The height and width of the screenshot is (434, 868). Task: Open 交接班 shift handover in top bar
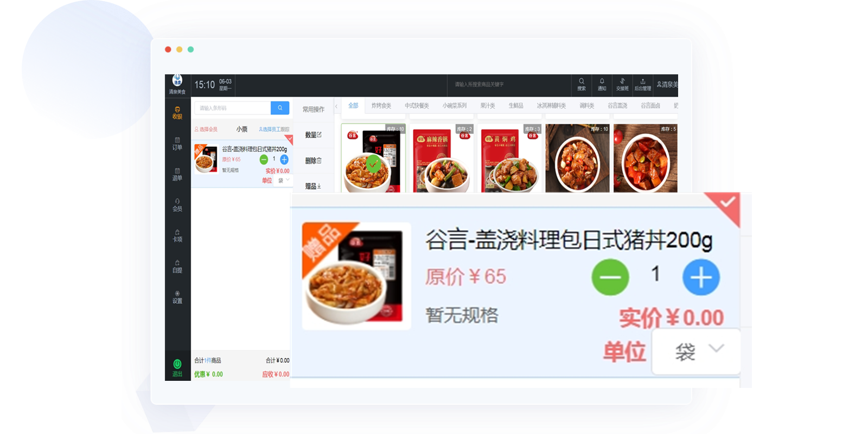click(x=622, y=84)
